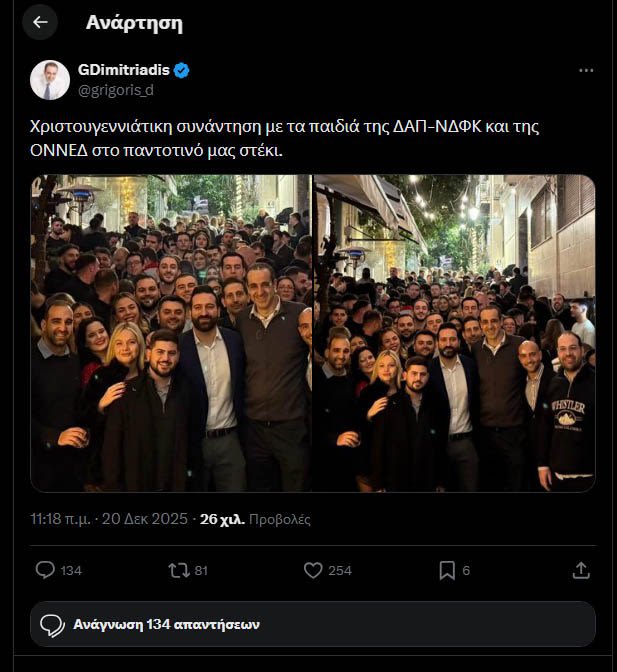Click the blue verified badge
Image resolution: width=617 pixels, height=672 pixels.
[181, 70]
